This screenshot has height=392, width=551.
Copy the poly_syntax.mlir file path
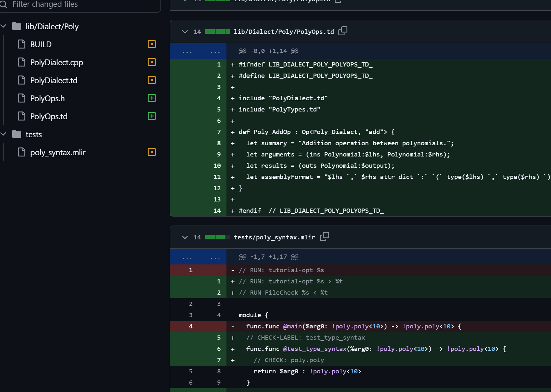(324, 236)
